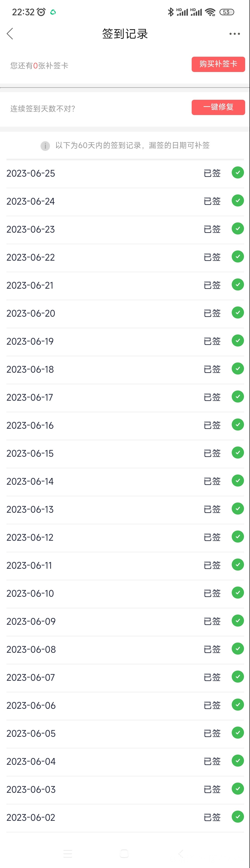
Task: Tap the info icon beside 60-day notice
Action: coord(45,146)
